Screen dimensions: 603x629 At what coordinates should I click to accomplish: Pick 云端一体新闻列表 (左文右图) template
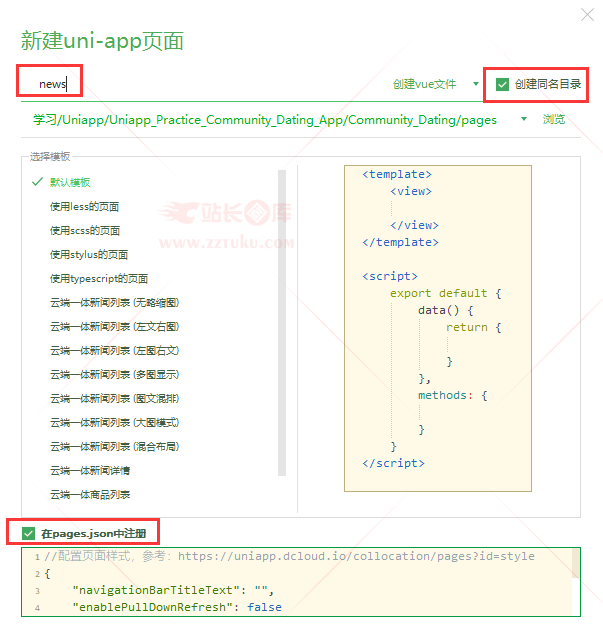[114, 326]
